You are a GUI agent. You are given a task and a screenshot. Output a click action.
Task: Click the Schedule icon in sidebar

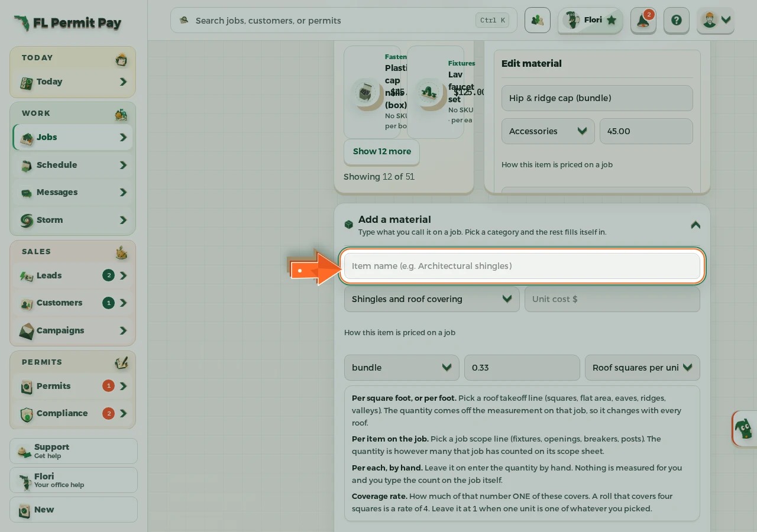tap(27, 166)
